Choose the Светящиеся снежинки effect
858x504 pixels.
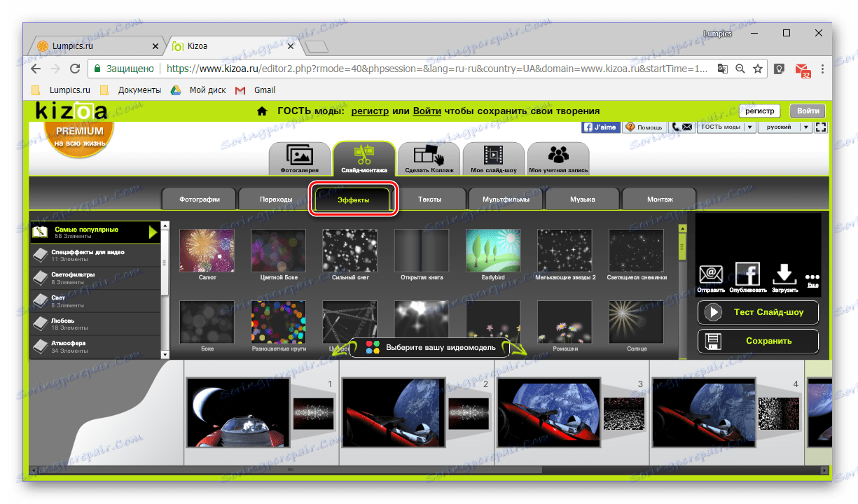pos(637,251)
